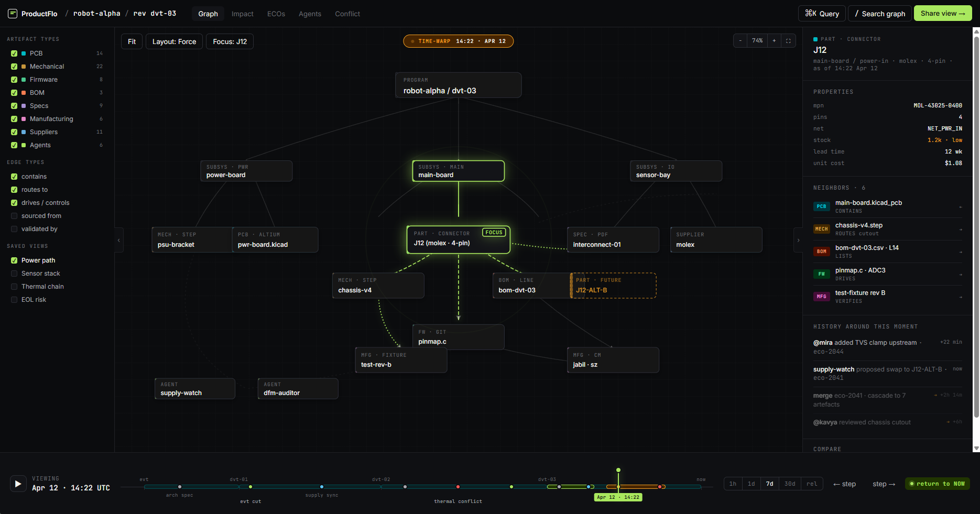Switch to the Impact tab
Screen dimensions: 980x514
click(x=242, y=14)
